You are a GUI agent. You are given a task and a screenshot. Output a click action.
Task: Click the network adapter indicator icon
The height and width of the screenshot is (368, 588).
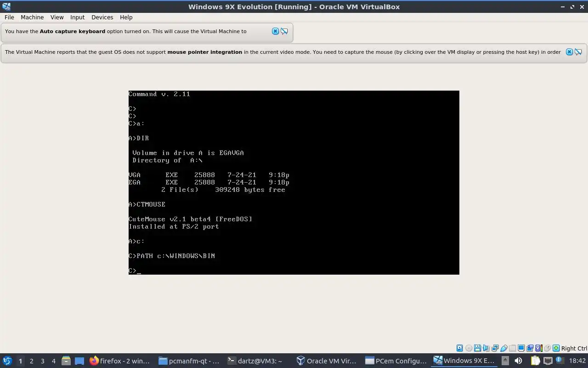click(495, 348)
